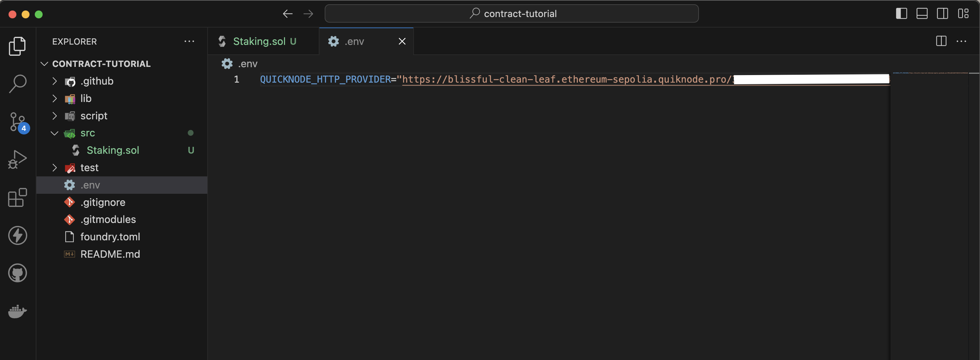This screenshot has height=360, width=980.
Task: Collapse the CONTRACT-TUTORIAL root section
Action: [101, 64]
